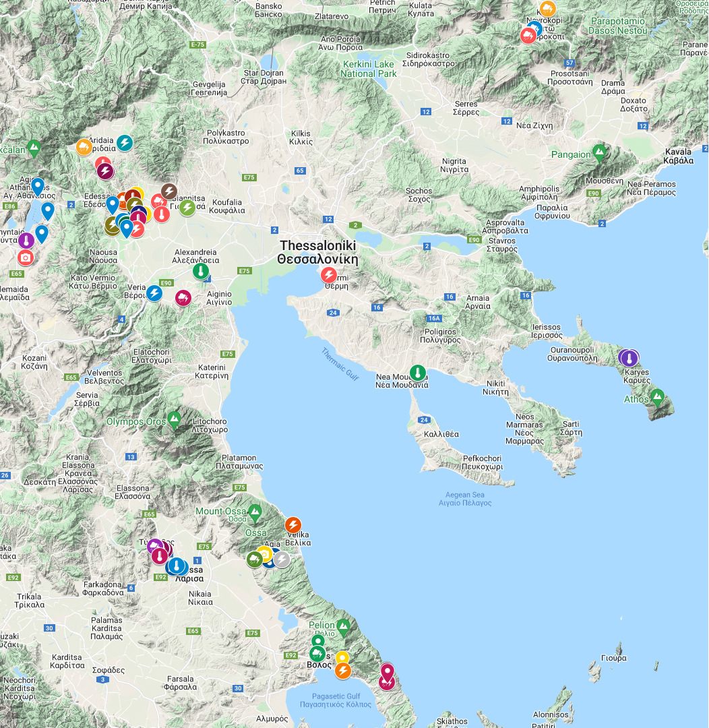
Task: Select Amphipolis town label
Action: tap(539, 193)
